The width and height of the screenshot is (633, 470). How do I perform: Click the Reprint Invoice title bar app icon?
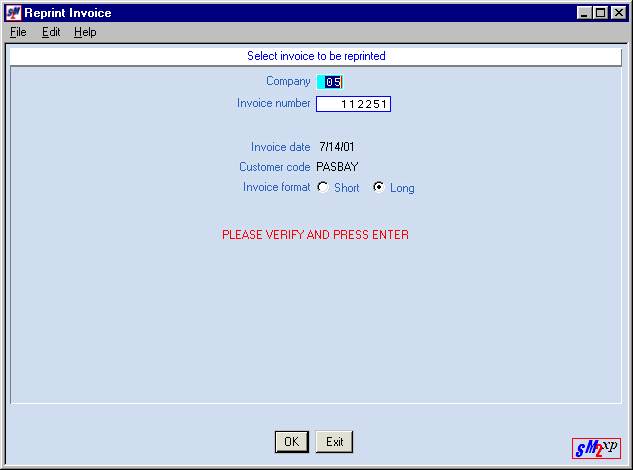point(13,13)
